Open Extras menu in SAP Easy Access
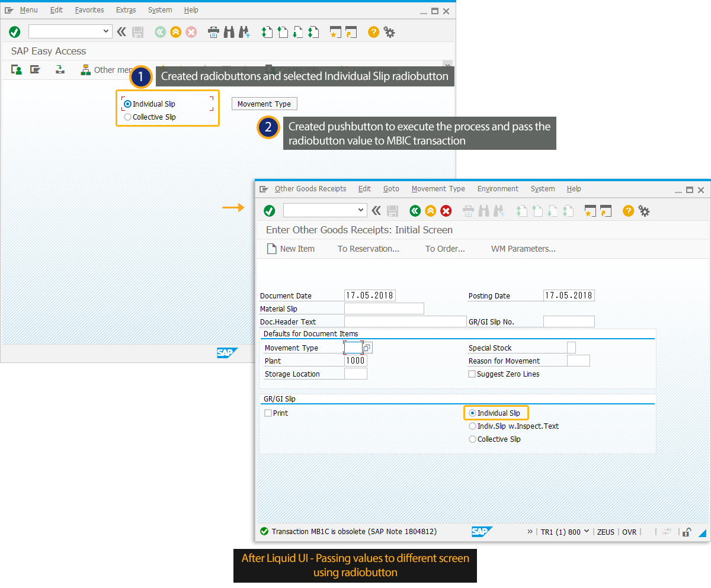The width and height of the screenshot is (711, 588). point(126,10)
